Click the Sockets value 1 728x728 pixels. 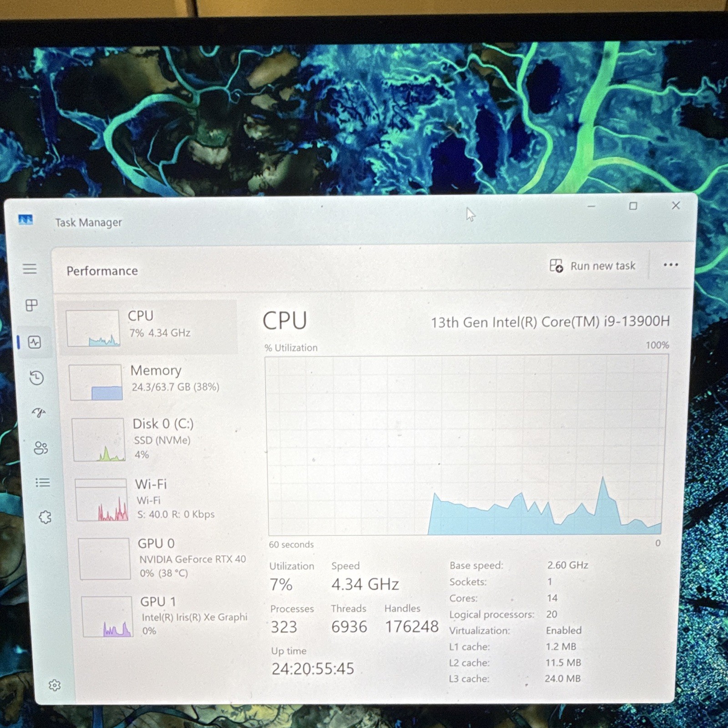tap(550, 581)
